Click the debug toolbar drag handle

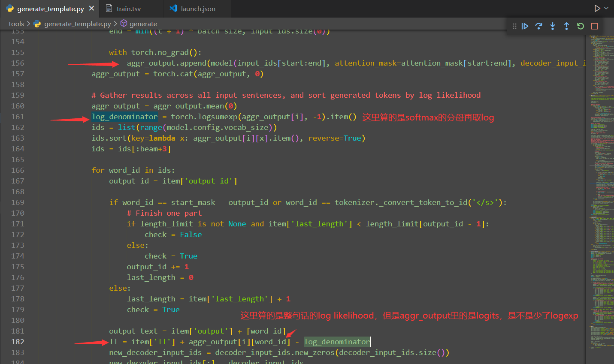[x=514, y=26]
